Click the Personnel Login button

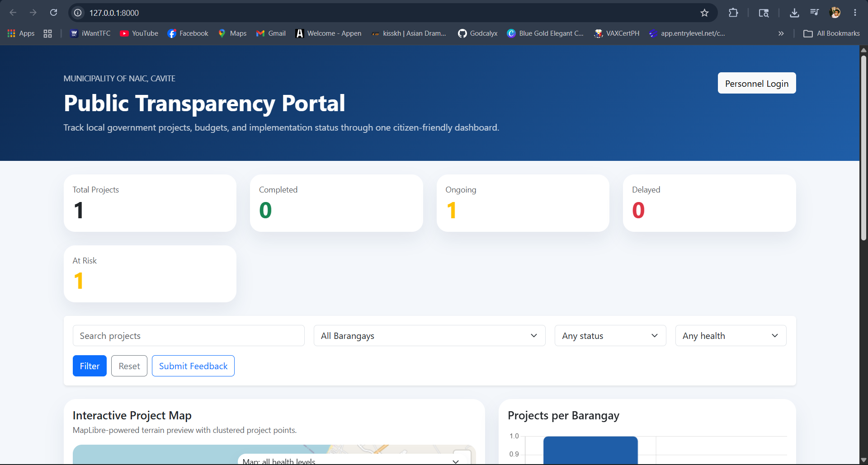[x=757, y=83]
